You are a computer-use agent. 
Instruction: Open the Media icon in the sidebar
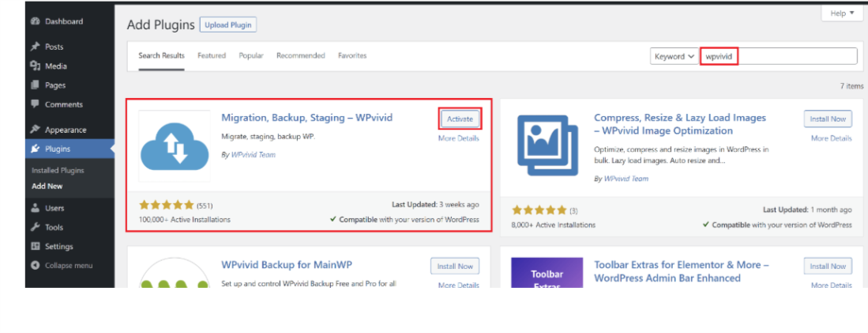(x=36, y=66)
